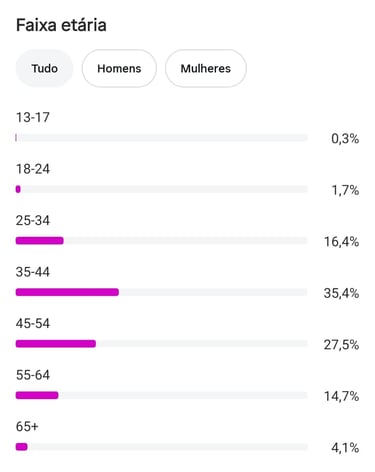The image size is (375, 472).
Task: Click the 65+ purple bar
Action: [22, 447]
